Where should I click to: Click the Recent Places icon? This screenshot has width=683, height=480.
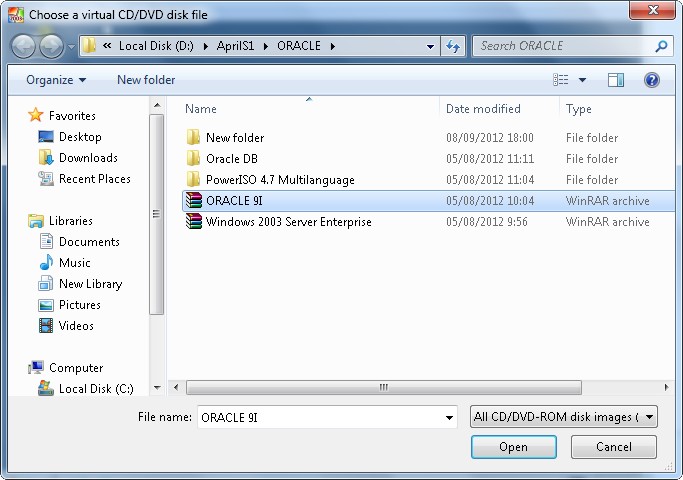[46, 179]
